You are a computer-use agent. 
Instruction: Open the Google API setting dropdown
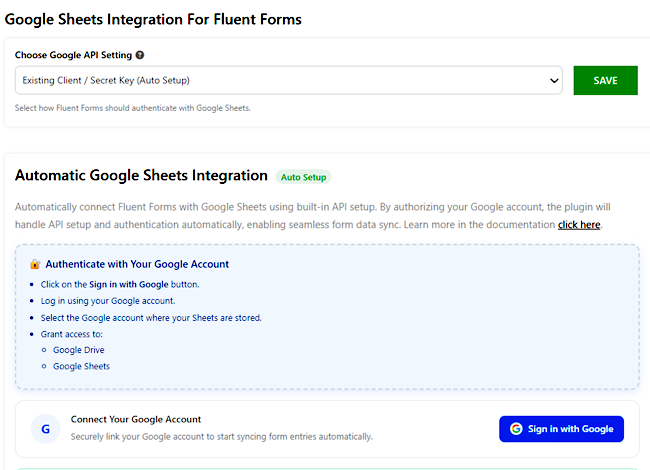point(288,80)
